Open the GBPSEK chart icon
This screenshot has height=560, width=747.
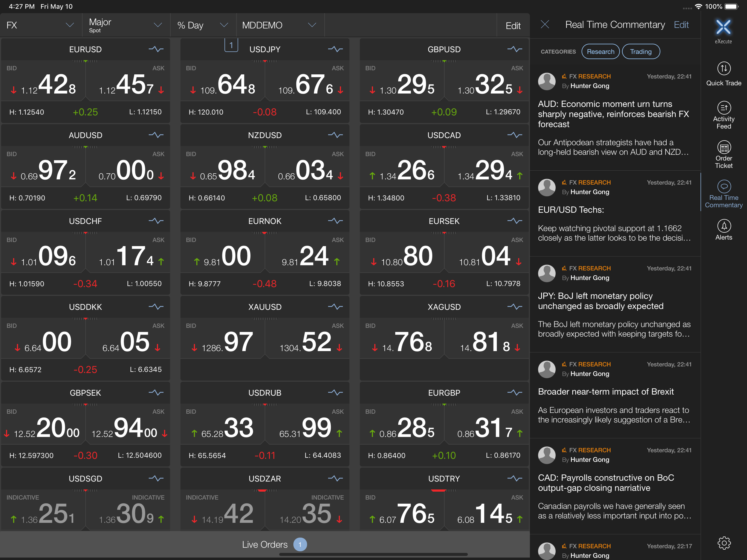pos(156,392)
